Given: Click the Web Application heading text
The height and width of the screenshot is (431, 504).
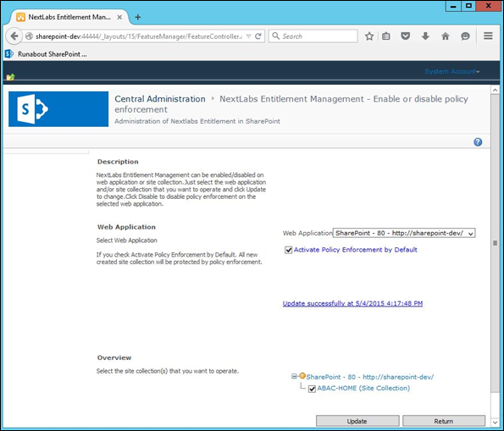Looking at the screenshot, I should [126, 227].
